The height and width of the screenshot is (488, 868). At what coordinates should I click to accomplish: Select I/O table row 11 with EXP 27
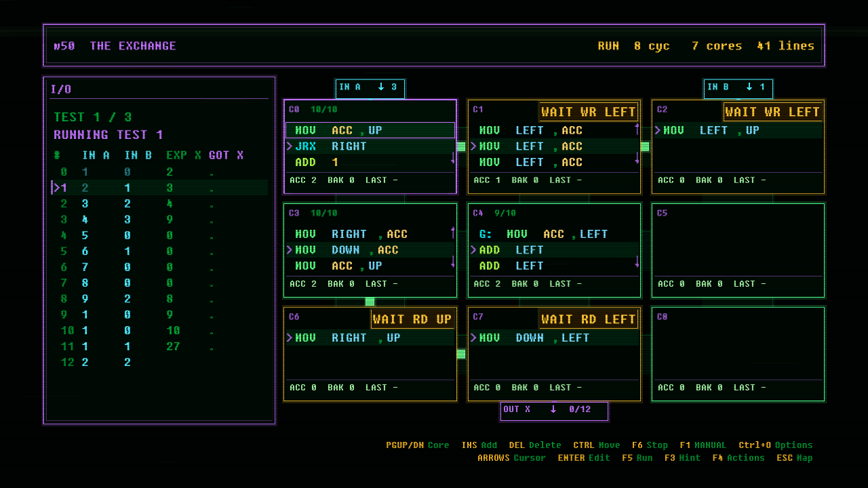160,346
